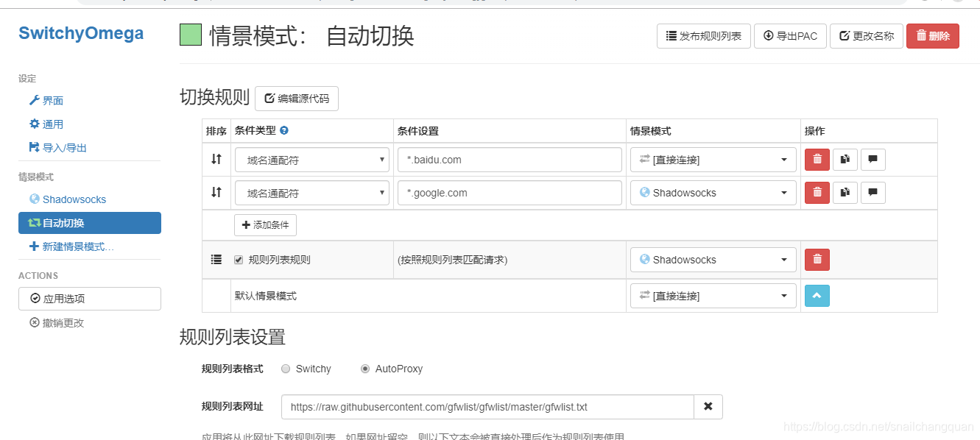
Task: Select the Switchy rule list format
Action: tap(286, 369)
